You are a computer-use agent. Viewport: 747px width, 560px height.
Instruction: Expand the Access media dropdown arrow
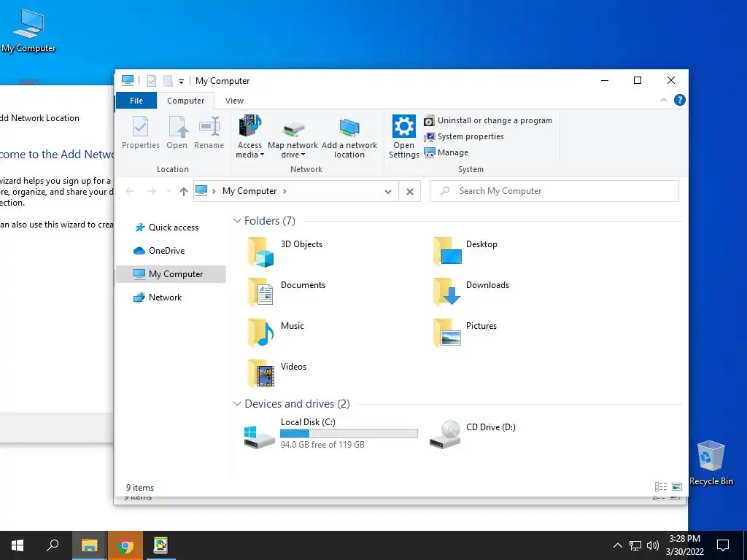coord(262,155)
